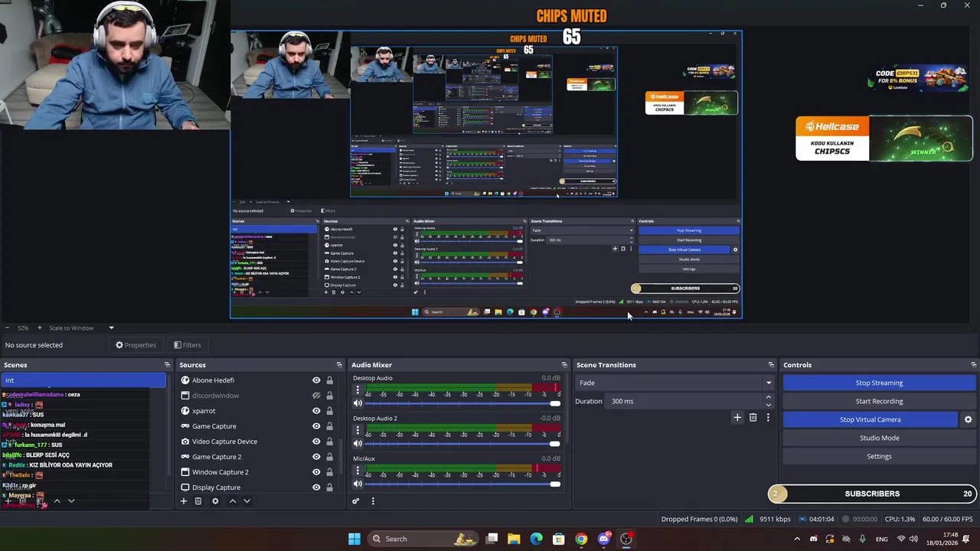This screenshot has width=980, height=551.
Task: Open Audio Mixer menu three-dot icon
Action: [373, 501]
